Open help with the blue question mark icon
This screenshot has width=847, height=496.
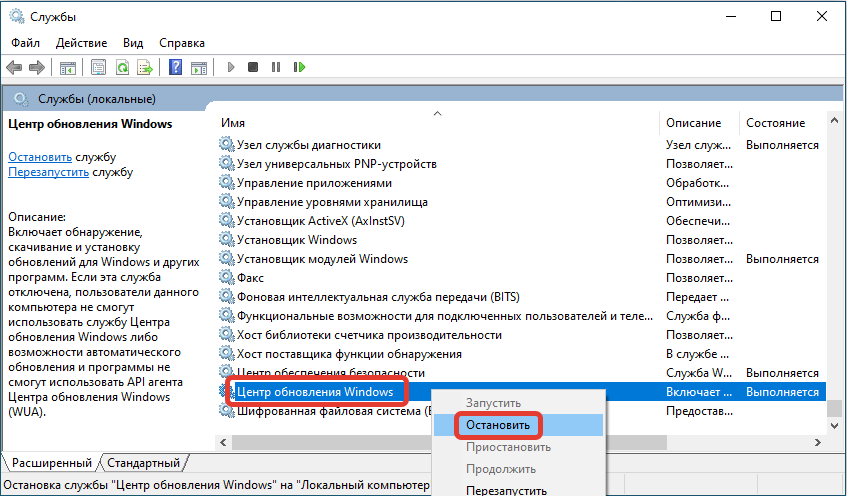175,68
